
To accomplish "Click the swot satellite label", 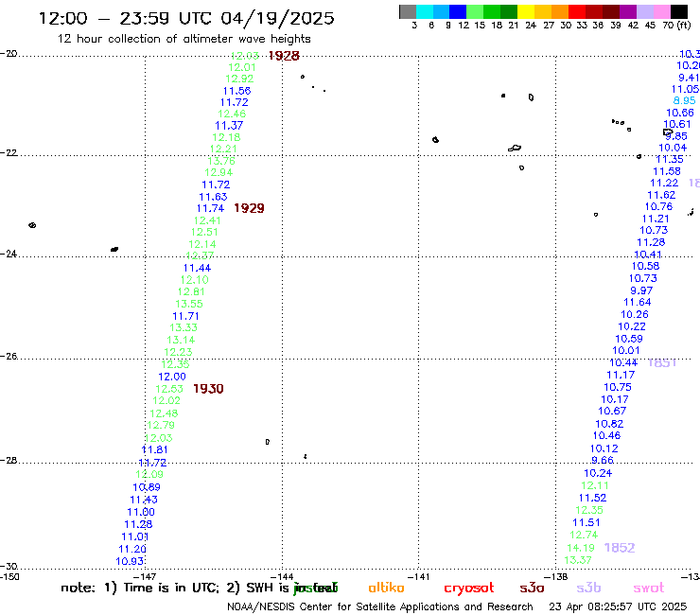I will point(649,588).
